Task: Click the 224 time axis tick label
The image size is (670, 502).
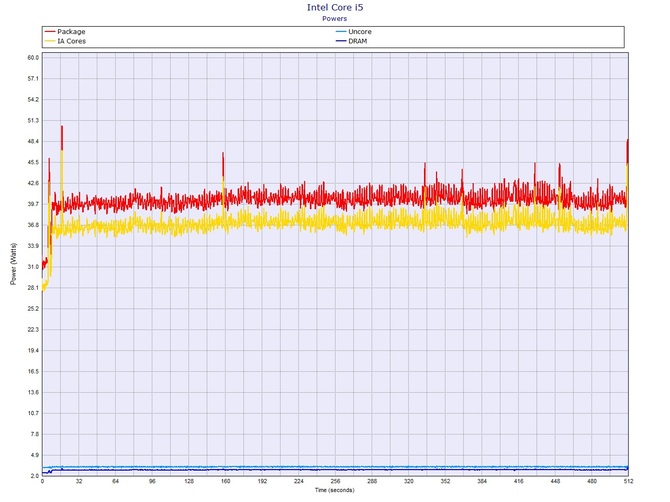Action: click(x=299, y=481)
